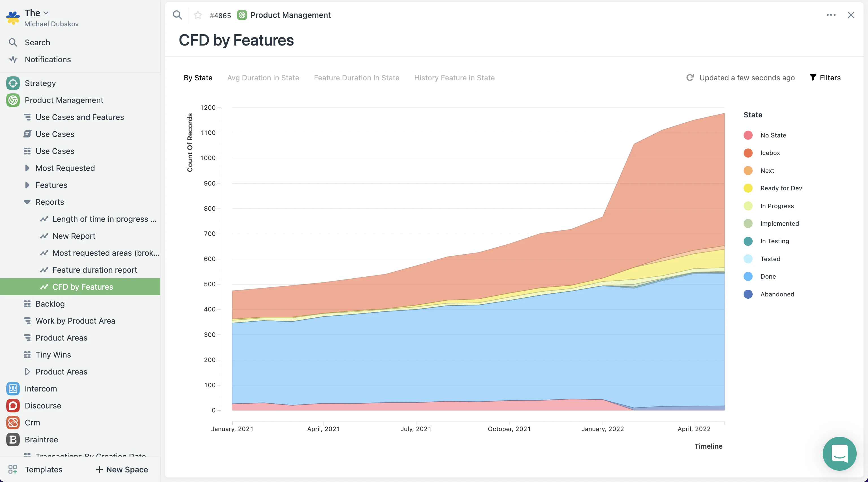Click the New Space button
868x482 pixels.
coord(122,469)
